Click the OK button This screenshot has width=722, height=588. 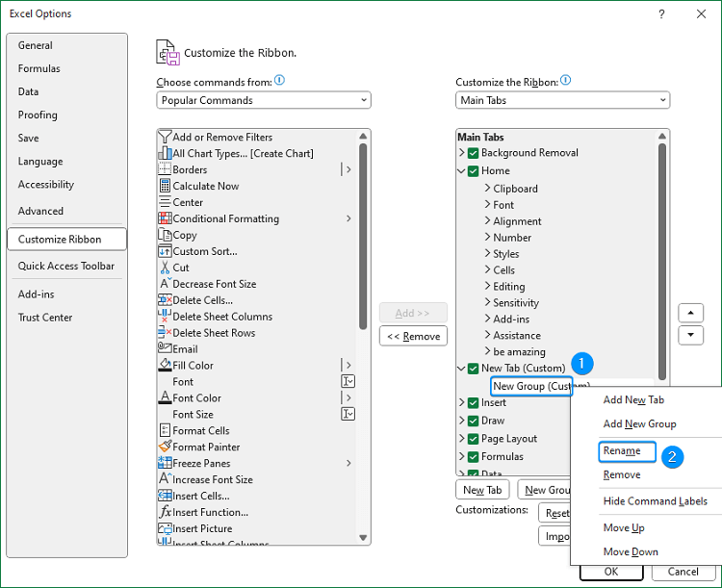pos(611,572)
